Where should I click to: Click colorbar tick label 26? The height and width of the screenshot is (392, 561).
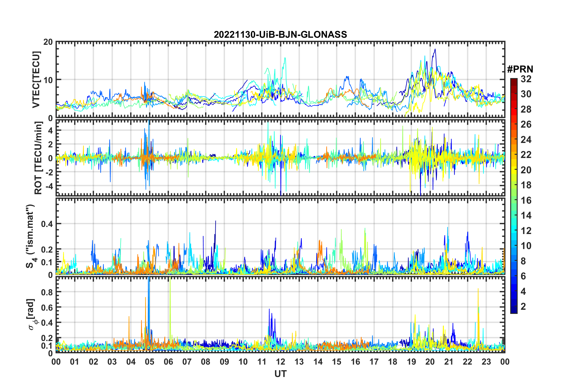pyautogui.click(x=526, y=124)
